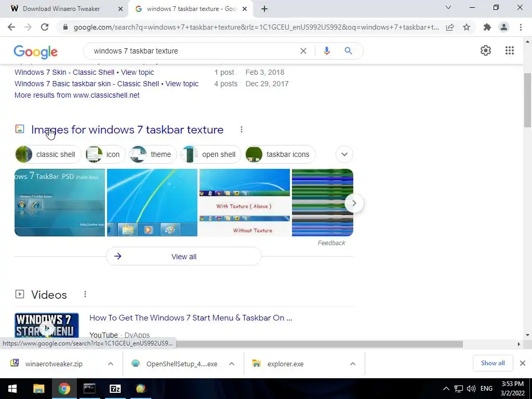Click View all images button
532x399 pixels.
pyautogui.click(x=183, y=257)
